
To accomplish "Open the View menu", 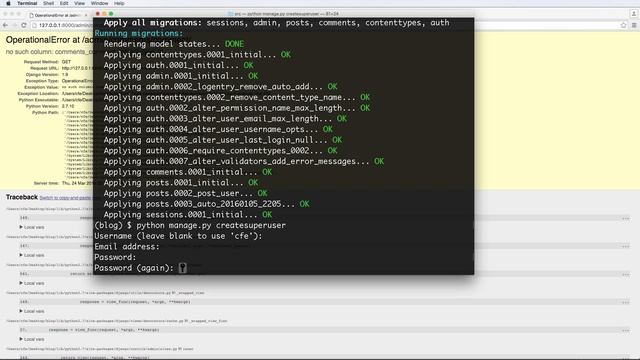I will coord(80,3).
